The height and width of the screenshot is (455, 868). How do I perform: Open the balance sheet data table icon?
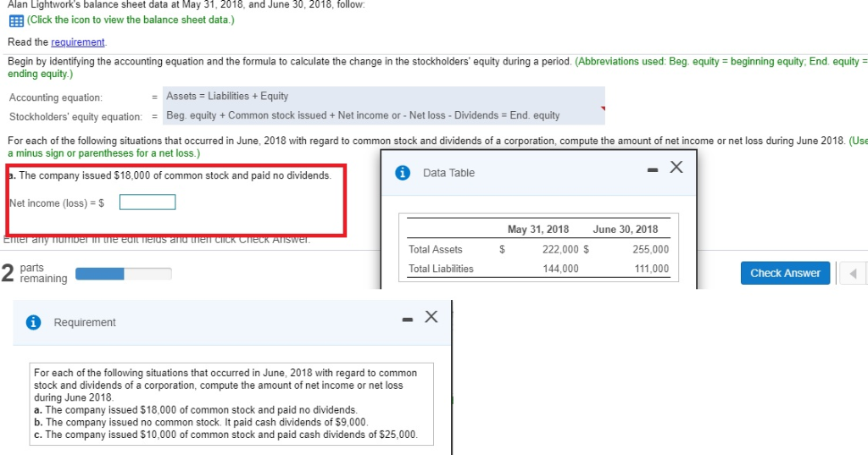pos(16,21)
